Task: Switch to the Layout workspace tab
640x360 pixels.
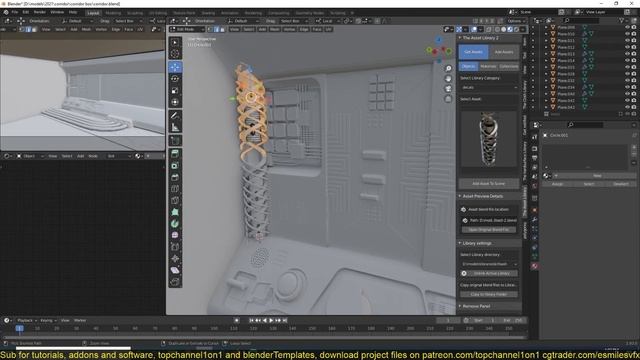Action: pyautogui.click(x=93, y=13)
